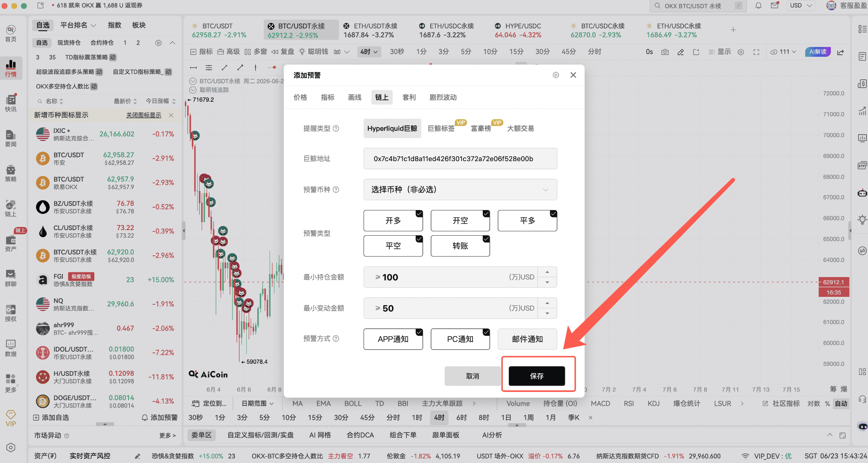Click 添加预警 at watchlist bottom
The image size is (868, 463).
(159, 418)
